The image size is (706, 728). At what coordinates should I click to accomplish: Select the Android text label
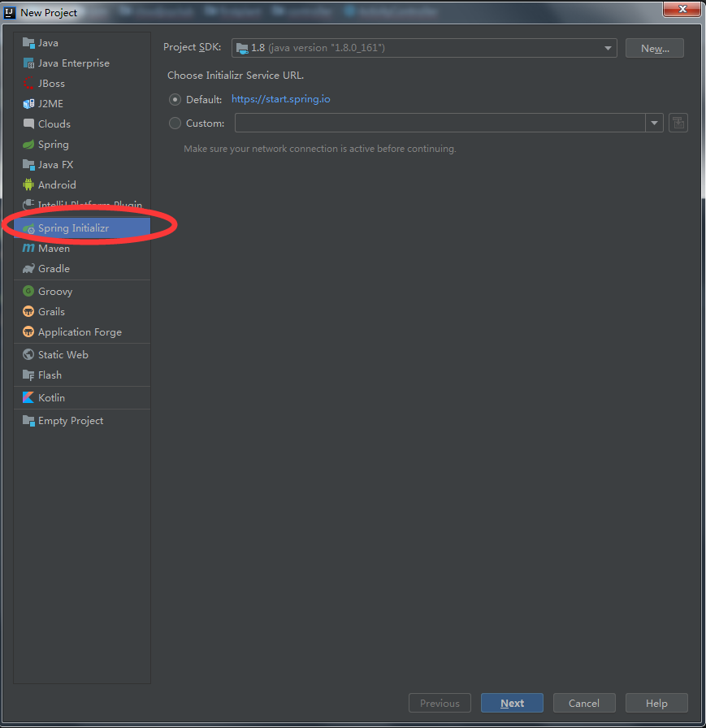coord(57,184)
